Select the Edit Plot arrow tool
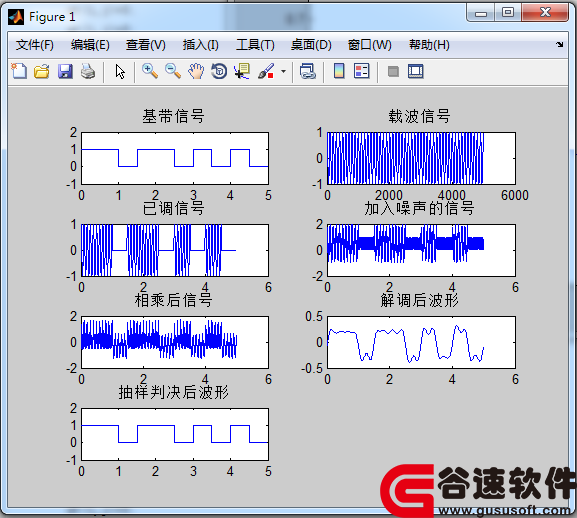 [120, 71]
